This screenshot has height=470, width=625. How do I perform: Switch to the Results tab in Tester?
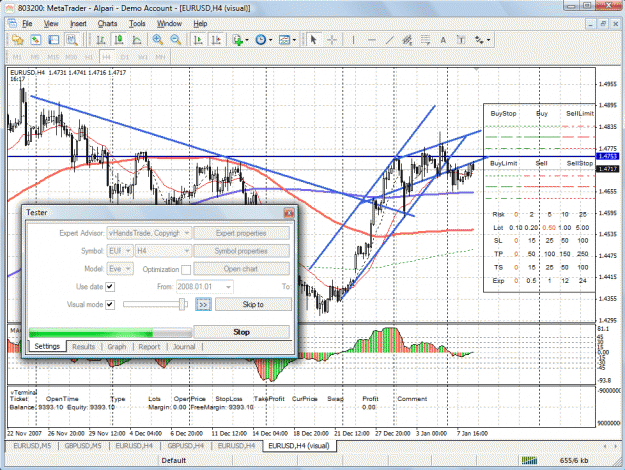click(84, 347)
